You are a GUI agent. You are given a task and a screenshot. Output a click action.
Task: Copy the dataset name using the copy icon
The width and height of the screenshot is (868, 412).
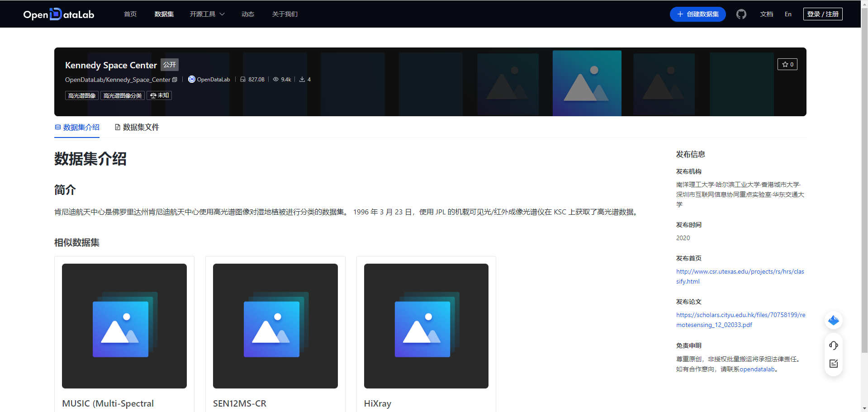click(175, 80)
